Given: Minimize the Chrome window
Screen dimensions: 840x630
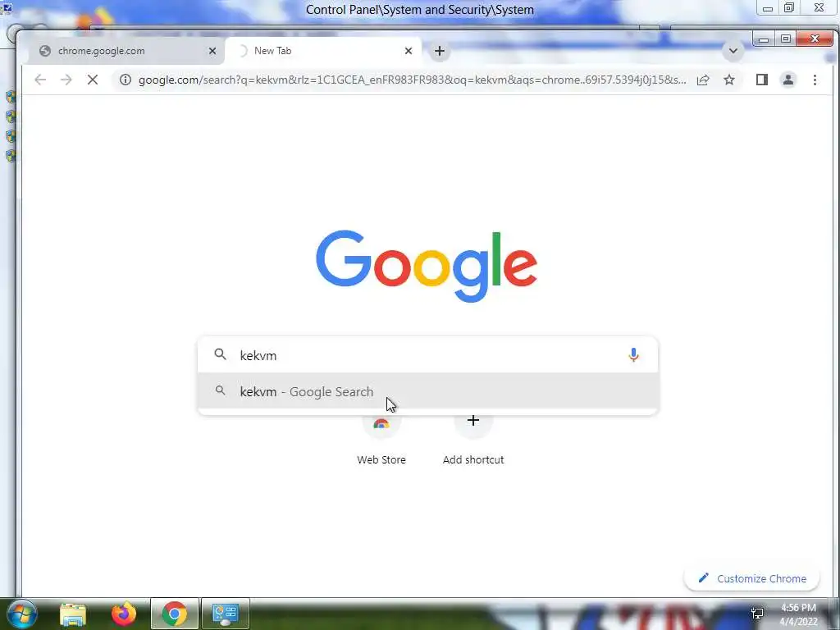Looking at the screenshot, I should pyautogui.click(x=764, y=39).
